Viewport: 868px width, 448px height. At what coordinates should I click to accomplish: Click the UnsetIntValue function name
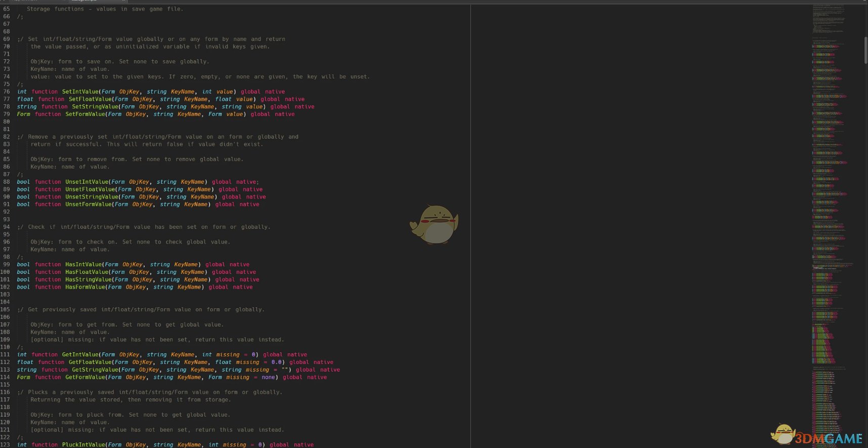tap(86, 182)
